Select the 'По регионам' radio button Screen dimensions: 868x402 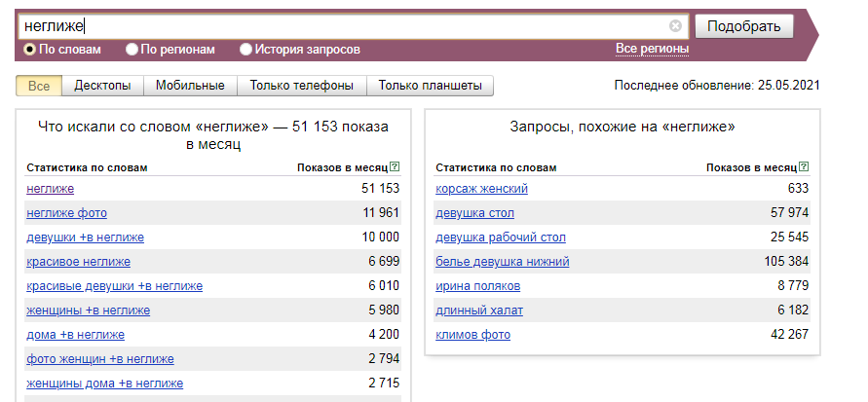(132, 50)
